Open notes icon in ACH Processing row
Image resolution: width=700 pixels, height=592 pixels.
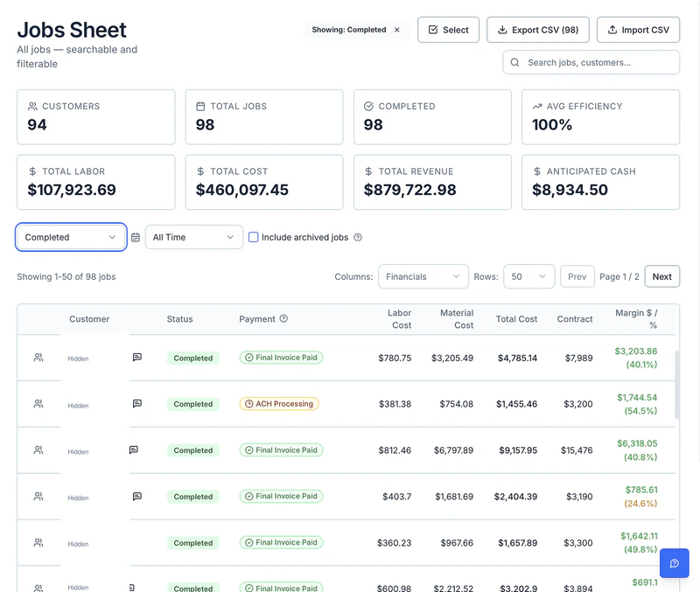coord(137,404)
